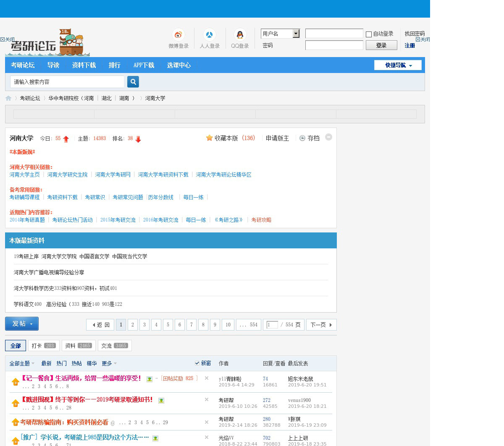Collapse forum header with round minus icon
The width and height of the screenshot is (504, 446).
tap(329, 137)
